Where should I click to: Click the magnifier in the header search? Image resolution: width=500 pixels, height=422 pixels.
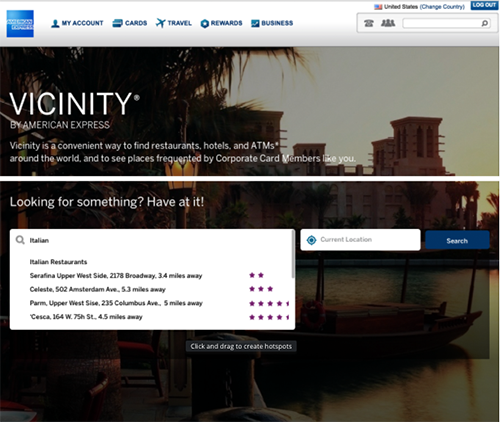[x=485, y=23]
